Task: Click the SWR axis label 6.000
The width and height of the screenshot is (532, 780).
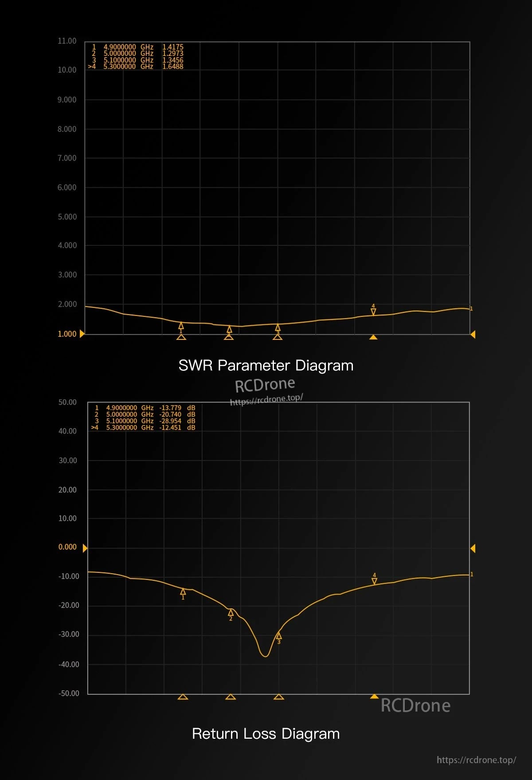Action: (x=67, y=188)
